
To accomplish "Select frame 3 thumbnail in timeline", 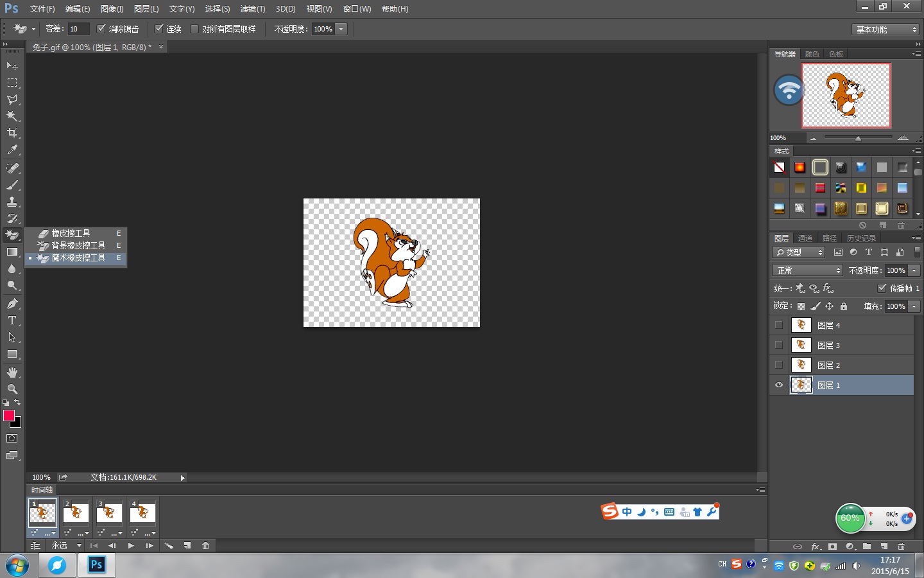I will pyautogui.click(x=109, y=513).
